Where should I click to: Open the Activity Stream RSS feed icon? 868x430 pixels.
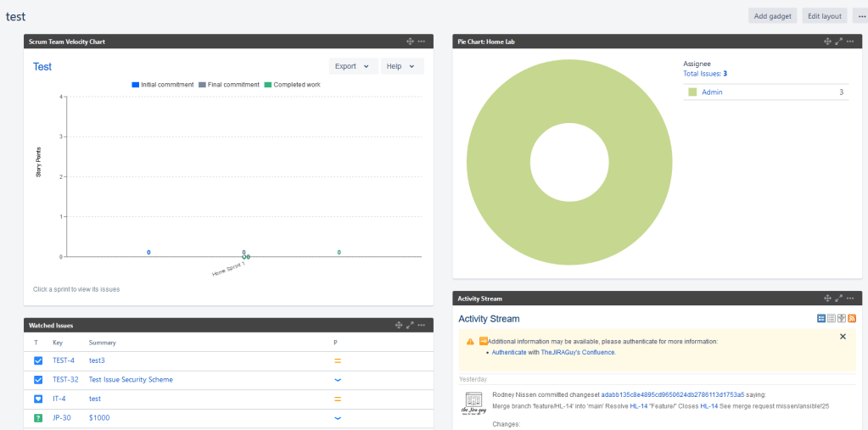point(851,318)
